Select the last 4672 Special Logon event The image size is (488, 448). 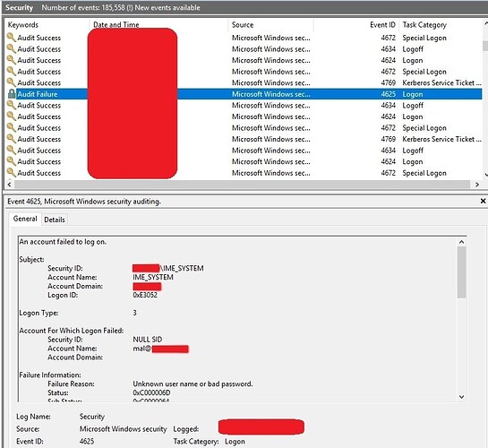pos(244,173)
